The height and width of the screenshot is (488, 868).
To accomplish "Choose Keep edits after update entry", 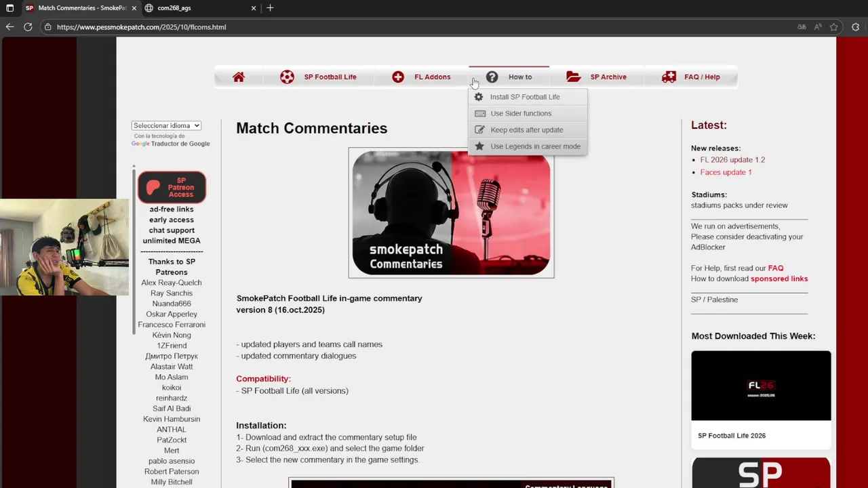I will point(528,130).
